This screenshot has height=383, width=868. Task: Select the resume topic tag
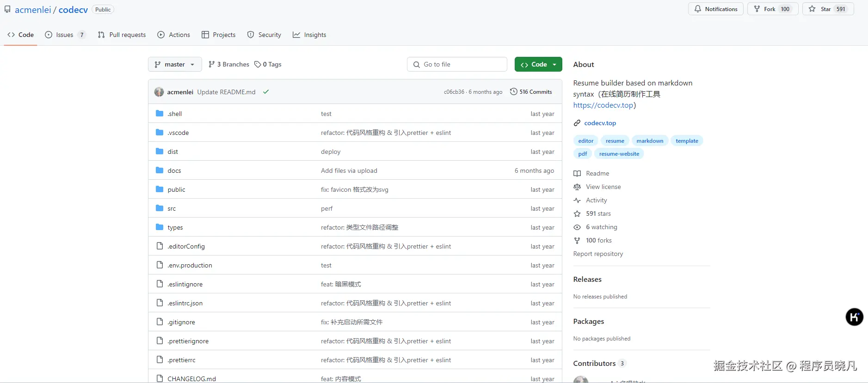pyautogui.click(x=615, y=141)
